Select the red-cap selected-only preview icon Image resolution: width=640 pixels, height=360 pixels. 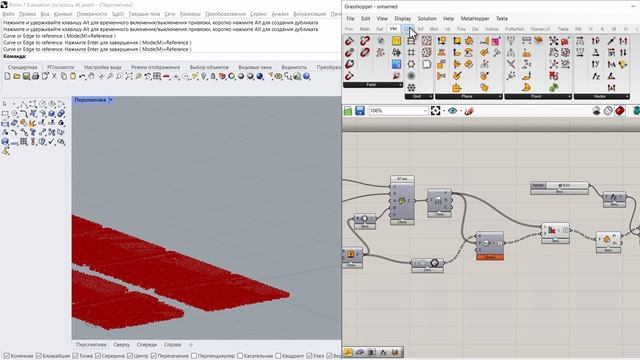(620, 111)
